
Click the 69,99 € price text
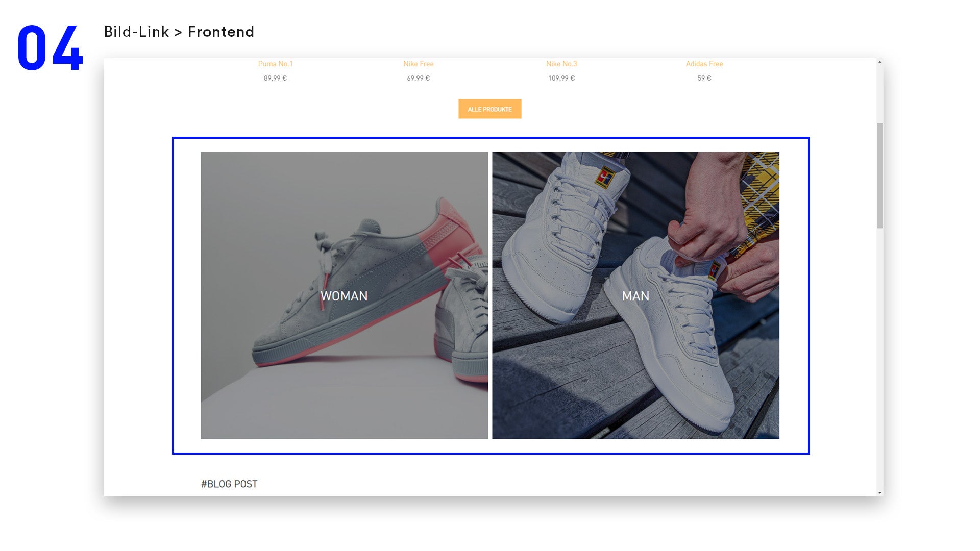[418, 78]
